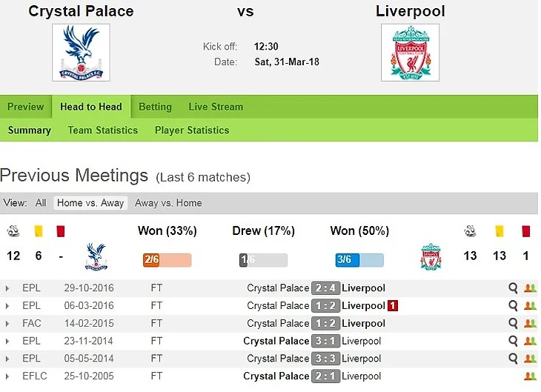
Task: Open match details magnifier for 29-10-2016
Action: click(x=513, y=288)
